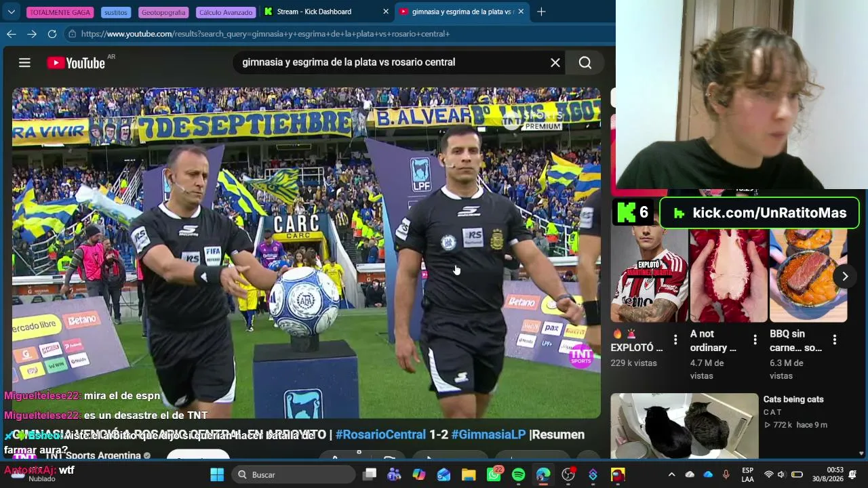Clear the YouTube search query
This screenshot has width=868, height=488.
(555, 63)
